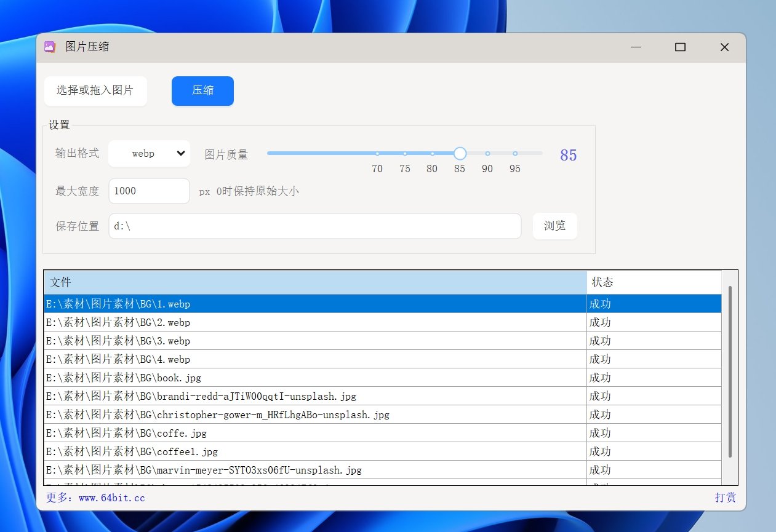Focus the 最大宽度 input field
The image size is (776, 532).
[149, 191]
